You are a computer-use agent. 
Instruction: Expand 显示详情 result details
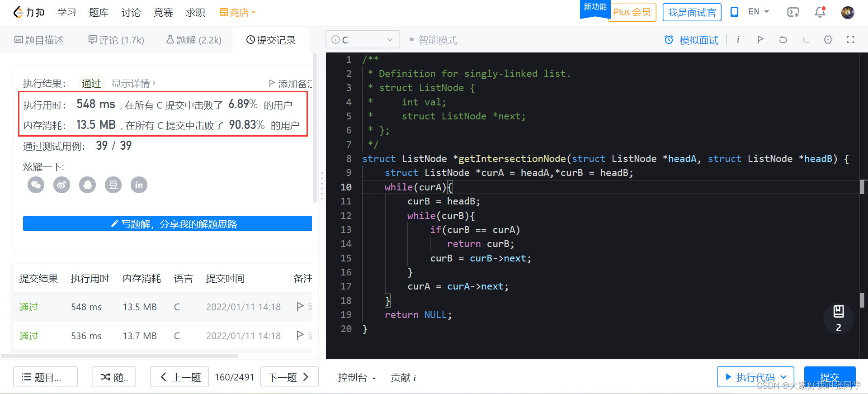click(x=133, y=83)
